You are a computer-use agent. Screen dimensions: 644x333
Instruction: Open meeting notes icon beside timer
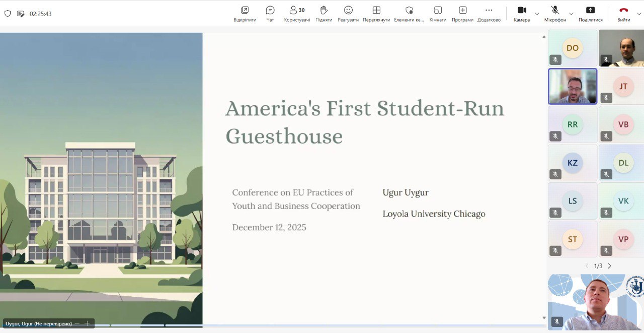click(21, 14)
